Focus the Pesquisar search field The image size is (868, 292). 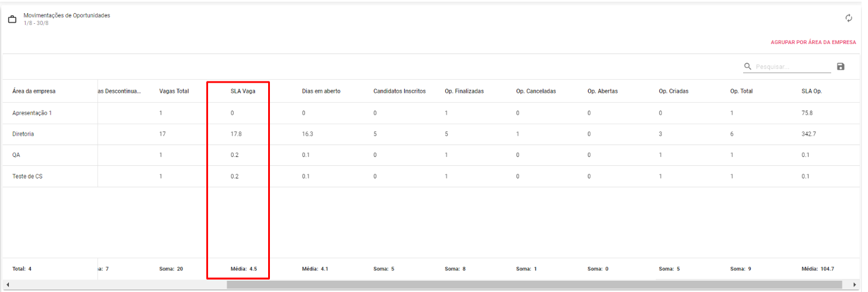pyautogui.click(x=792, y=67)
